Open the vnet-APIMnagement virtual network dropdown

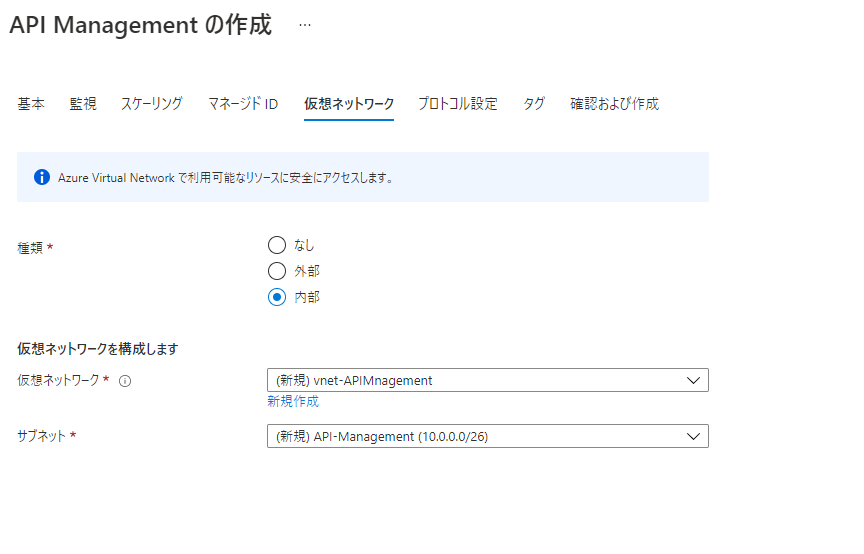click(488, 380)
